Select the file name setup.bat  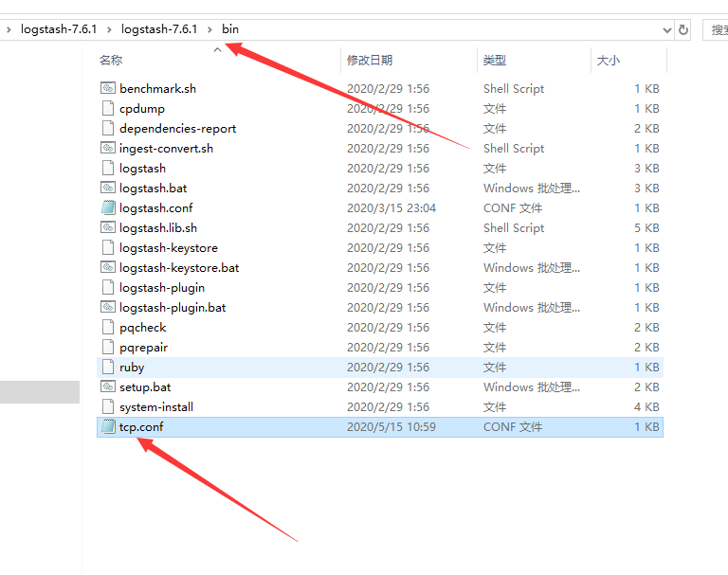(x=145, y=387)
